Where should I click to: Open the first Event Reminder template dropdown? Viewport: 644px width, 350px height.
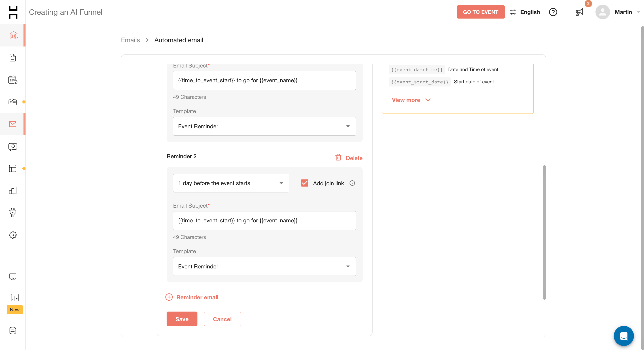tap(265, 127)
